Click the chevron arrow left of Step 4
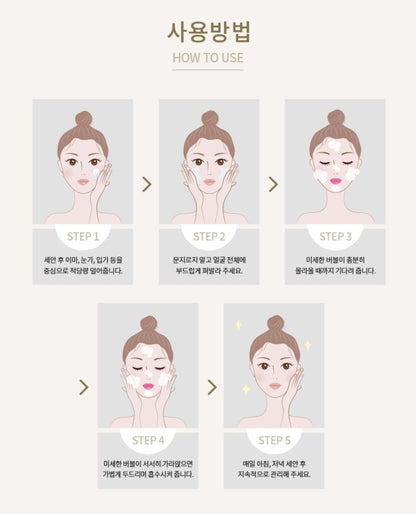This screenshot has height=514, width=416. click(x=84, y=387)
